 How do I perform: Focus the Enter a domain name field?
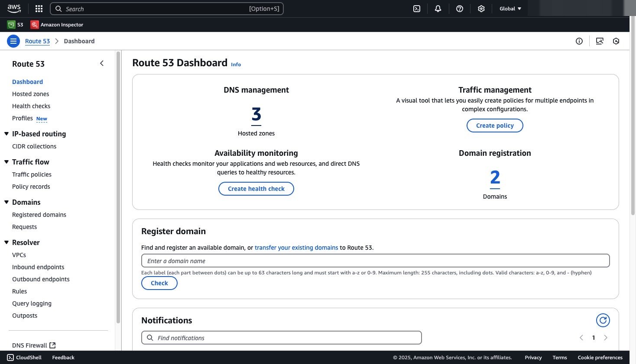coord(375,261)
